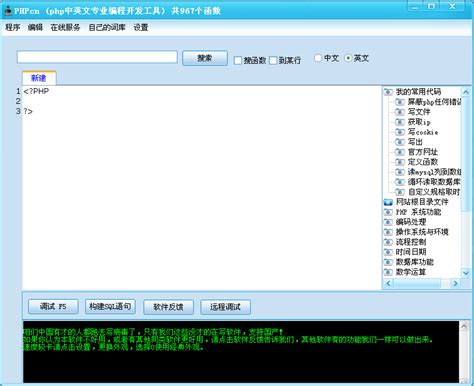
Task: Switch to the 新建 tab
Action: 39,78
